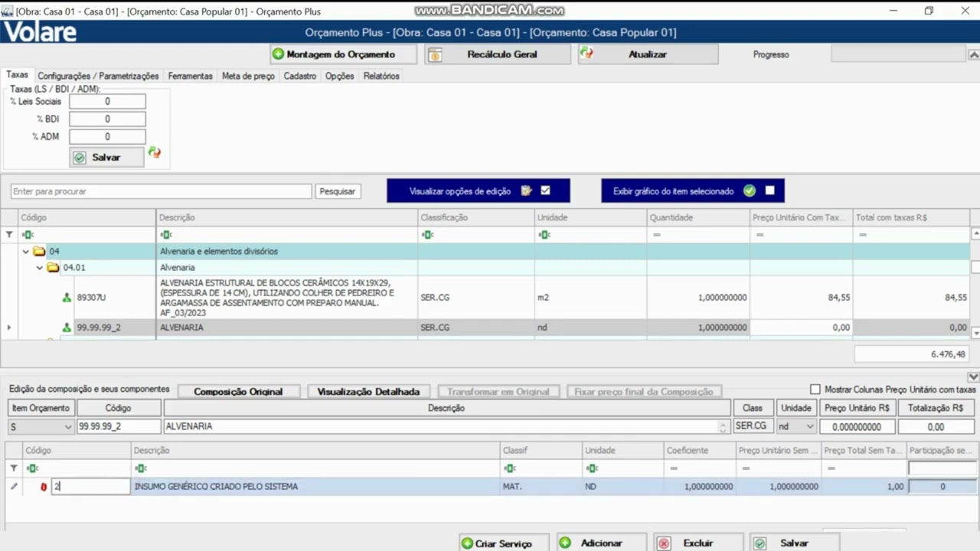Screen dimensions: 980x551
Task: Open Configurações / Parametrizações tab
Action: pyautogui.click(x=98, y=76)
